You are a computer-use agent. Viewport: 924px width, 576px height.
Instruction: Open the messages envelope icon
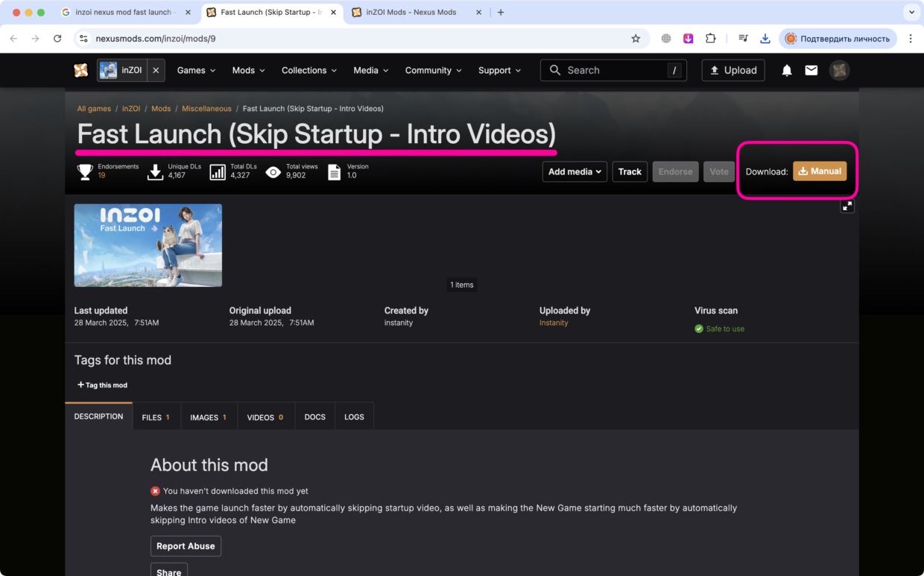811,70
